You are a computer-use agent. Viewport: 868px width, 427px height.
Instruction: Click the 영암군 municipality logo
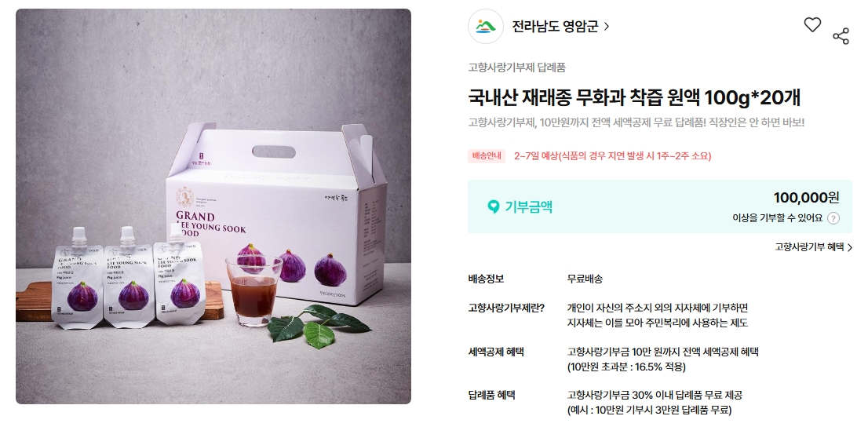(x=486, y=26)
